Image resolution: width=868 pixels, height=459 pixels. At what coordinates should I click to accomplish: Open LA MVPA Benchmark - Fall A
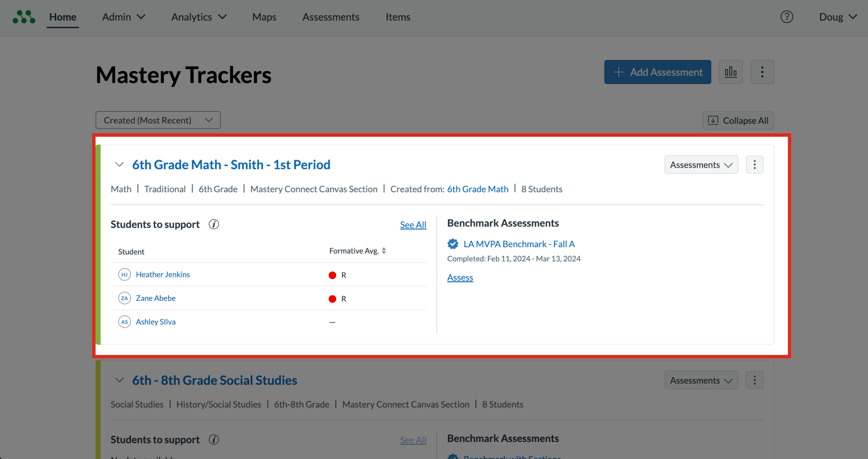(x=519, y=244)
